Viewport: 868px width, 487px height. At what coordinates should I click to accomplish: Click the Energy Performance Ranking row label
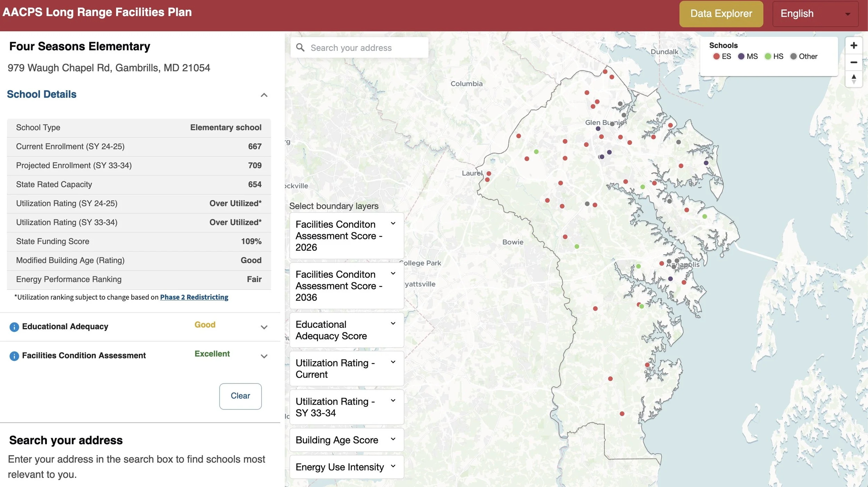tap(69, 279)
